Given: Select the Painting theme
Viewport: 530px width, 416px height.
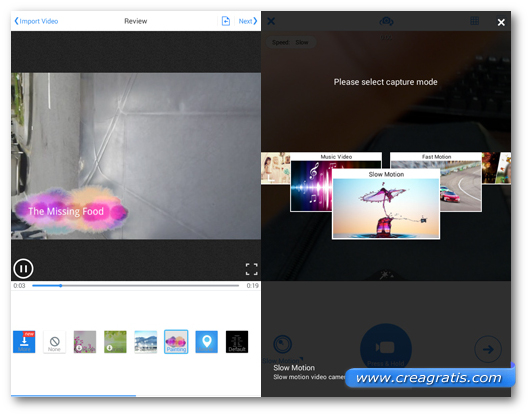Looking at the screenshot, I should coord(176,342).
